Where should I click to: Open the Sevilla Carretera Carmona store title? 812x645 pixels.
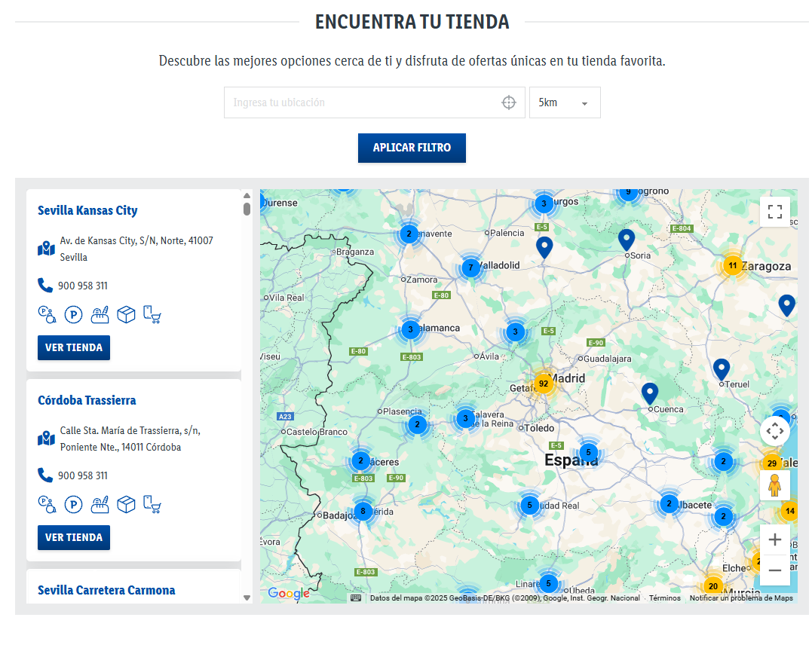pos(106,590)
